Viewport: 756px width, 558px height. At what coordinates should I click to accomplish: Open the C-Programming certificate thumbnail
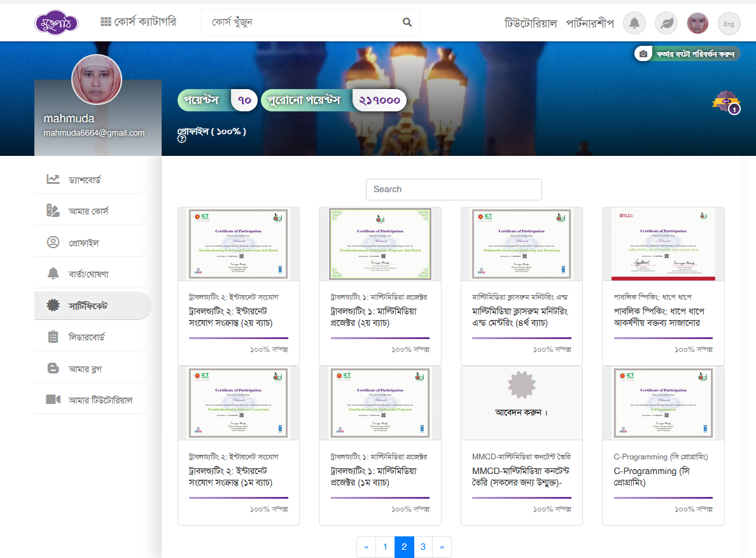point(663,403)
